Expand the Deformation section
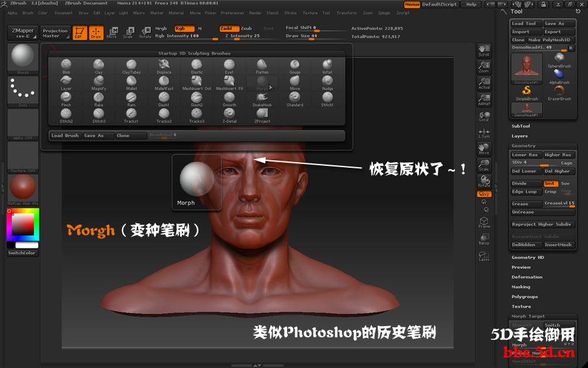 point(527,277)
